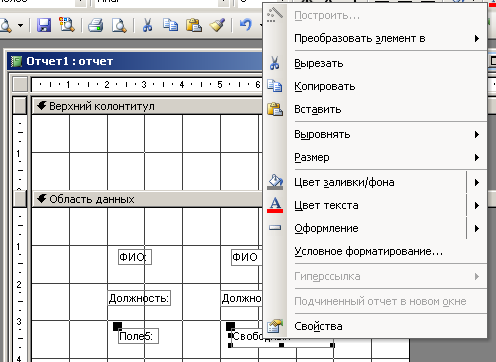Select the Должность: label control
The height and width of the screenshot is (362, 496).
(139, 298)
